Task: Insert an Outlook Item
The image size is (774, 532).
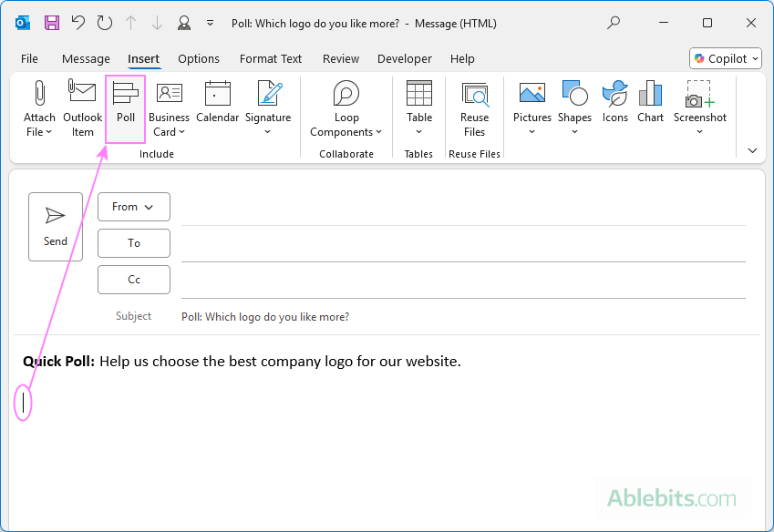Action: click(x=82, y=108)
